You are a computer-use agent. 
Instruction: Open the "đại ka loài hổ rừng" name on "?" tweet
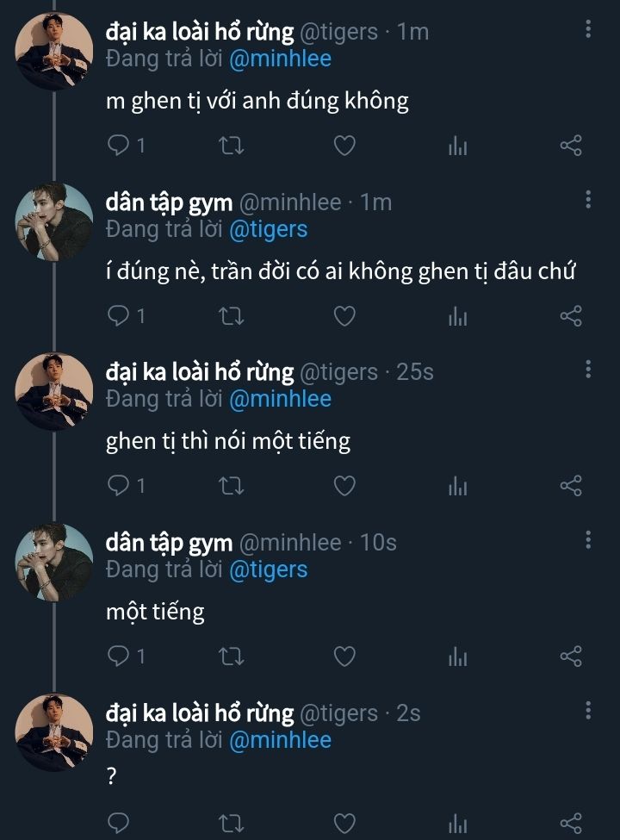pos(199,713)
